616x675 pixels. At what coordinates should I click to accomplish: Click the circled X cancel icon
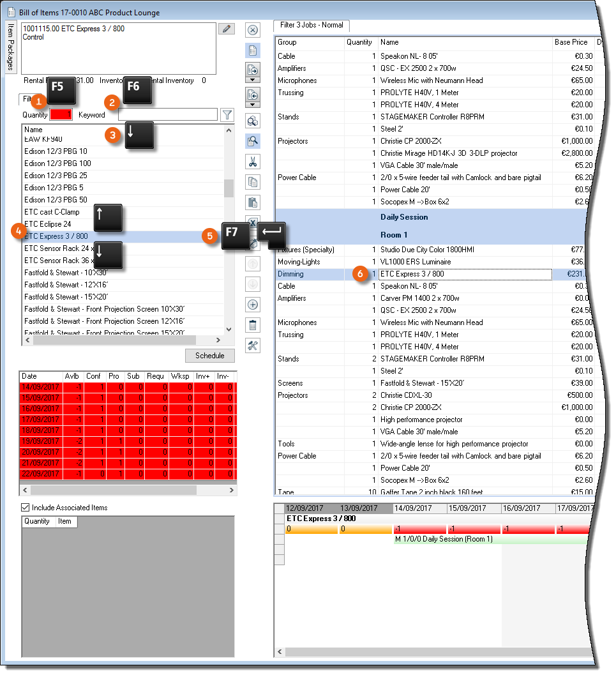pyautogui.click(x=252, y=30)
